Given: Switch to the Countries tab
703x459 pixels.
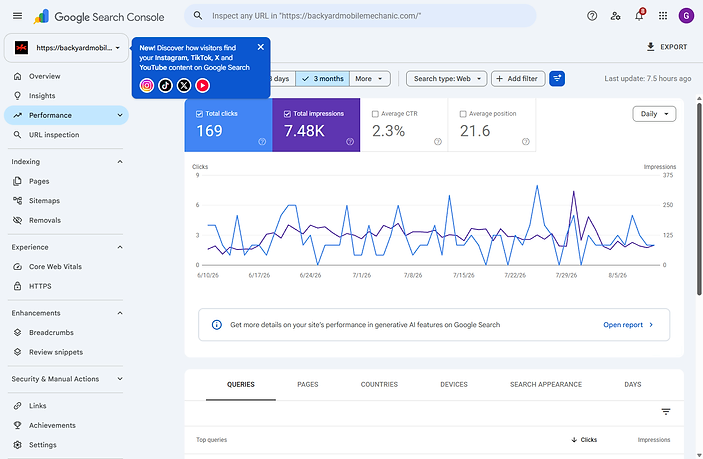Looking at the screenshot, I should [379, 385].
